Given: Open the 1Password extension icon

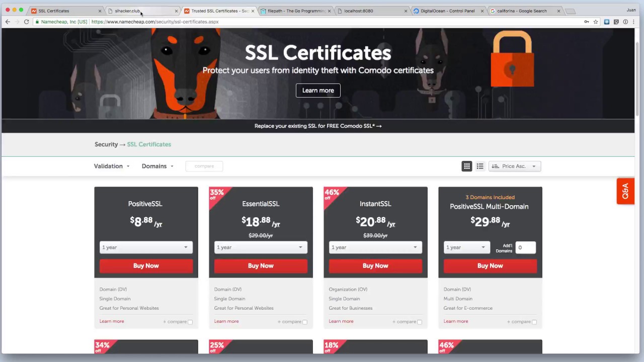Looking at the screenshot, I should 625,22.
